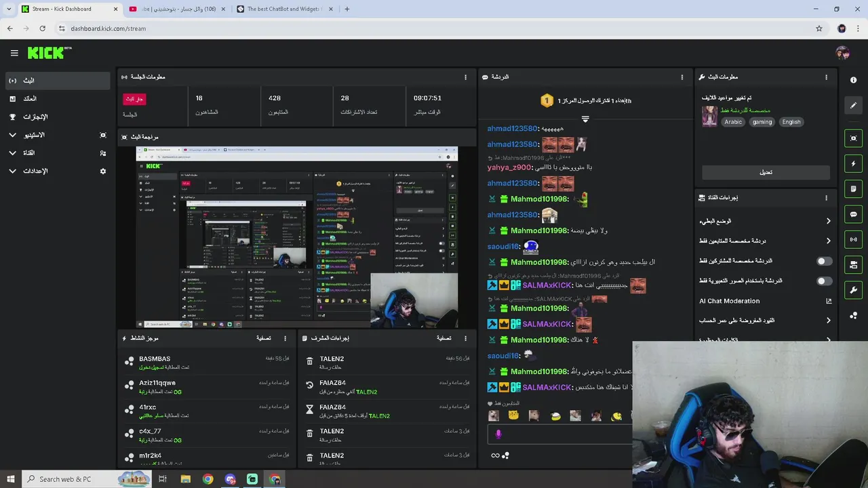Open AI Chat Moderation external link icon
868x488 pixels.
829,301
